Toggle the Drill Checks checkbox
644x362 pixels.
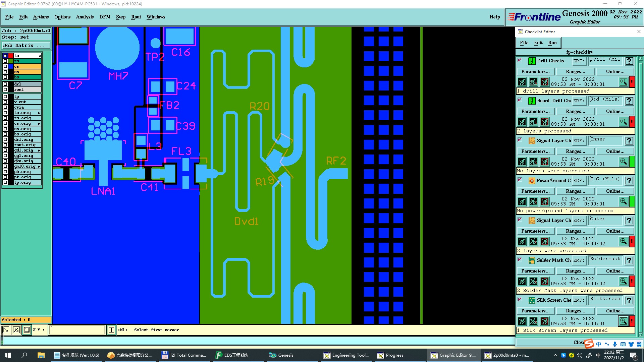520,60
